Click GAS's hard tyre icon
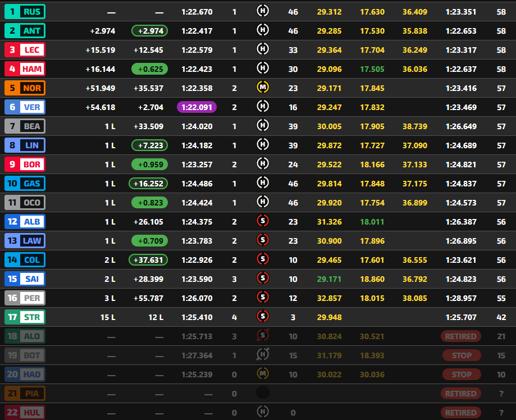516x420 pixels. tap(263, 182)
